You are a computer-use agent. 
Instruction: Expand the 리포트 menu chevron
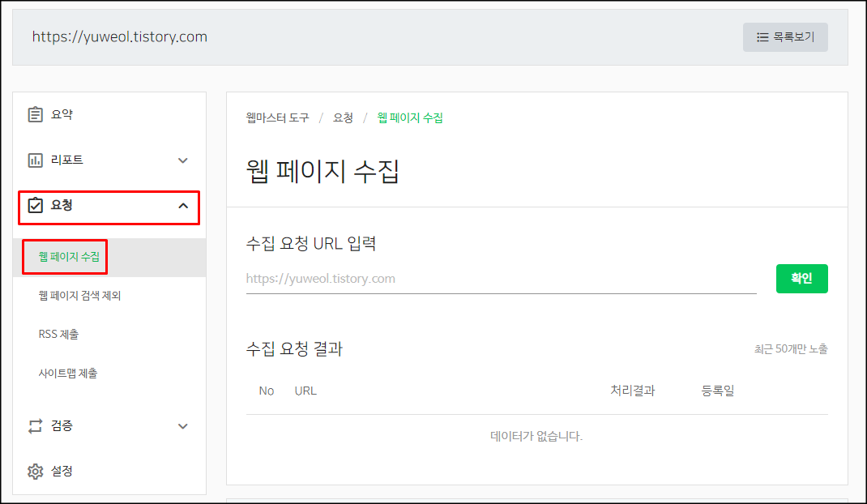tap(183, 160)
